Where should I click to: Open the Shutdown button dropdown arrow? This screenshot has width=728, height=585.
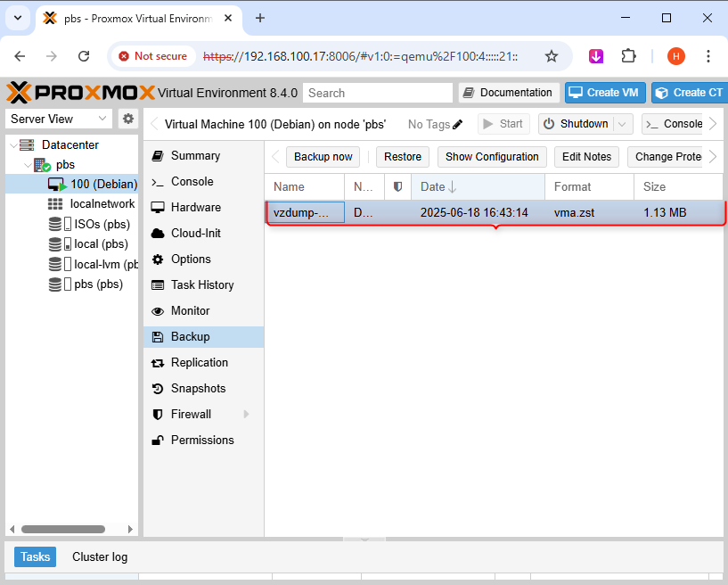coord(623,124)
